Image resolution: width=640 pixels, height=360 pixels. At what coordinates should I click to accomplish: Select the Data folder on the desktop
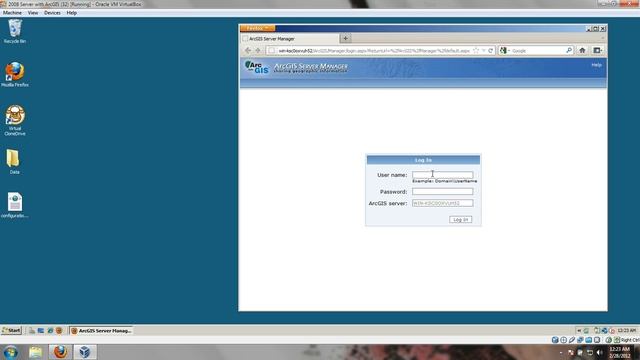[x=14, y=162]
